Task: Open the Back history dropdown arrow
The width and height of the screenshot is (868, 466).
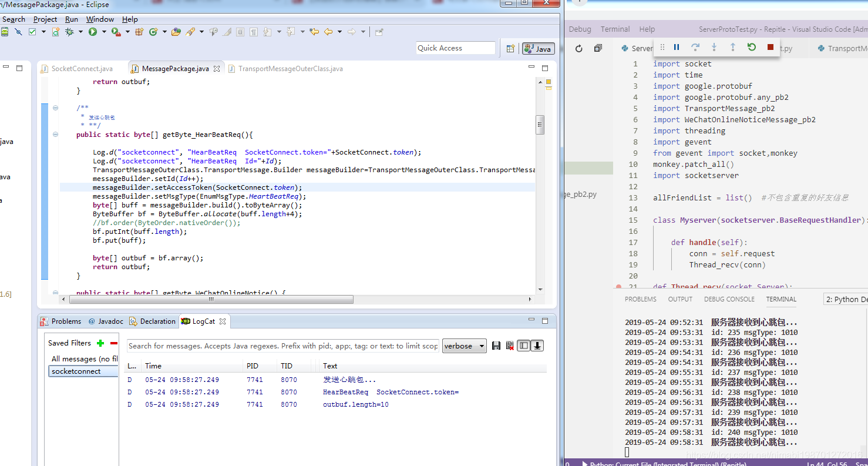Action: (x=339, y=32)
